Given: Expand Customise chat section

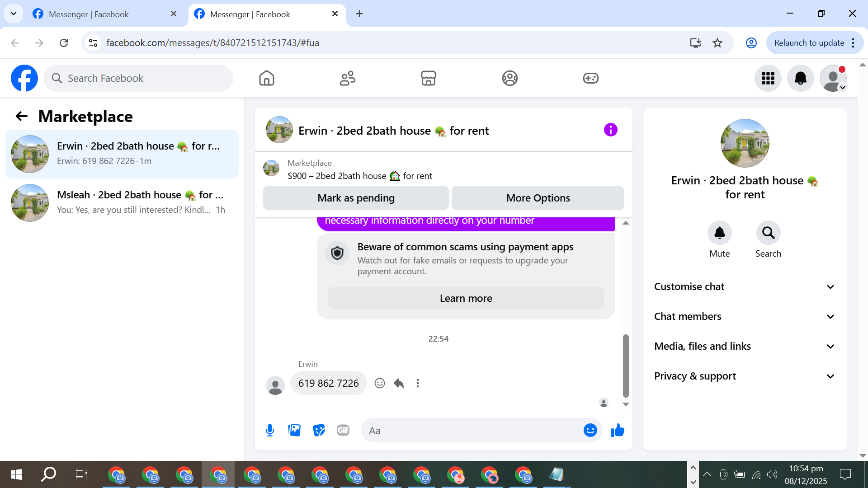Looking at the screenshot, I should click(745, 286).
